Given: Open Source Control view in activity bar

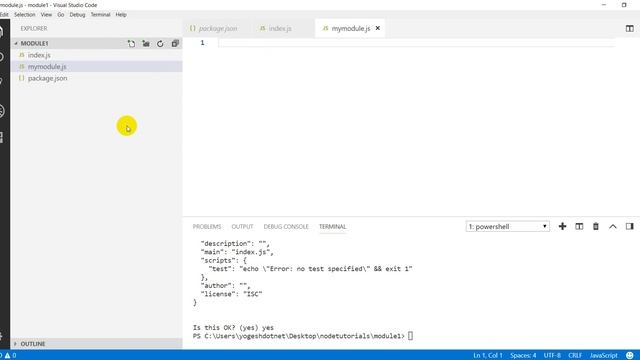Looking at the screenshot, I should pyautogui.click(x=2, y=82).
